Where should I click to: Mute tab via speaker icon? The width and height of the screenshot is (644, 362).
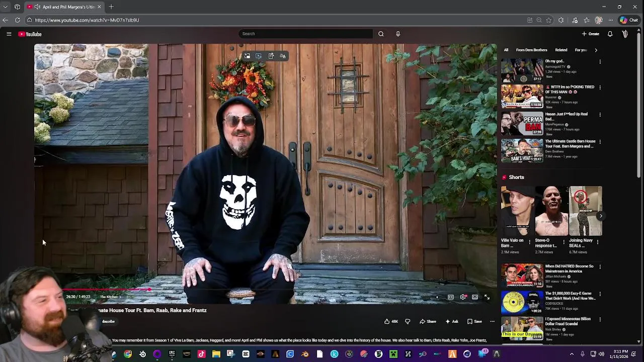(37, 7)
